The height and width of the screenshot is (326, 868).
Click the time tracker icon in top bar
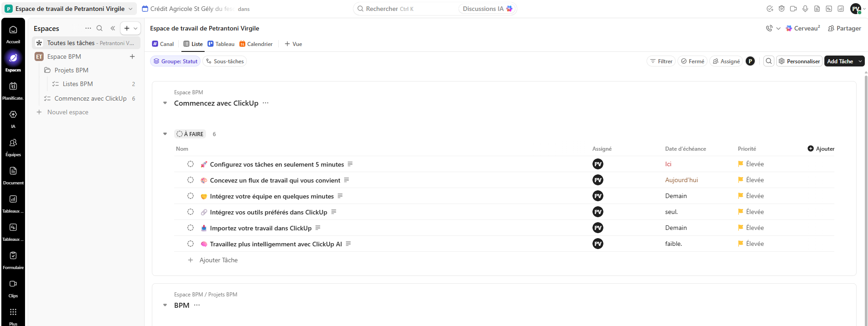(x=782, y=9)
